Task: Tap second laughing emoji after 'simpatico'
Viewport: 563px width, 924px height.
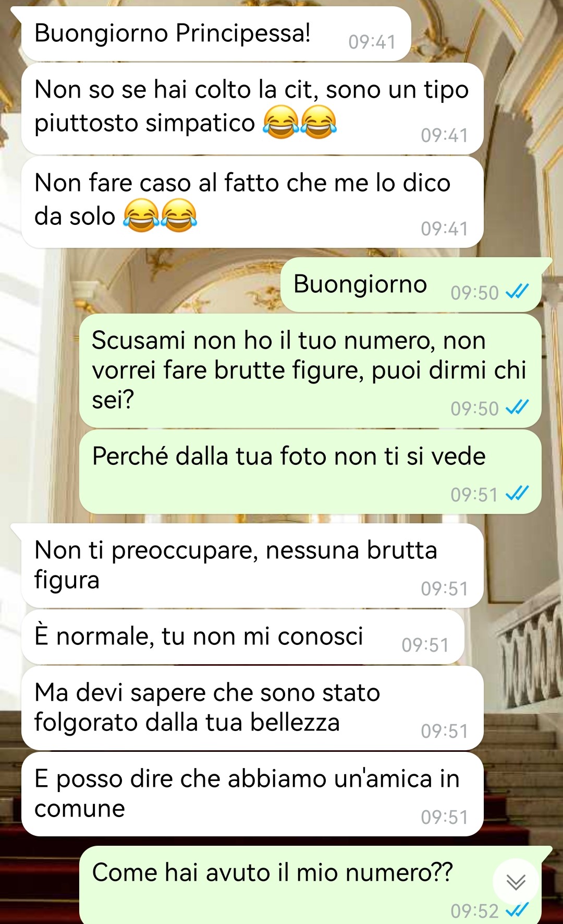Action: point(319,122)
